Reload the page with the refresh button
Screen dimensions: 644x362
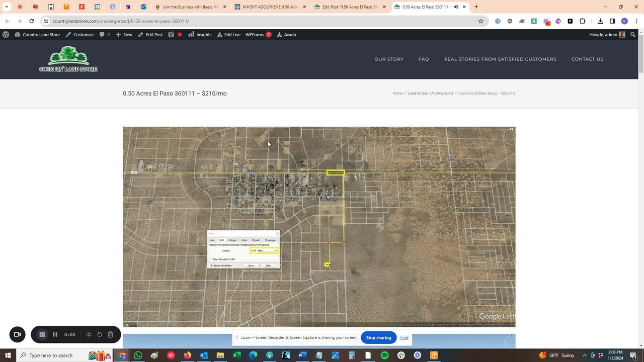[31, 21]
